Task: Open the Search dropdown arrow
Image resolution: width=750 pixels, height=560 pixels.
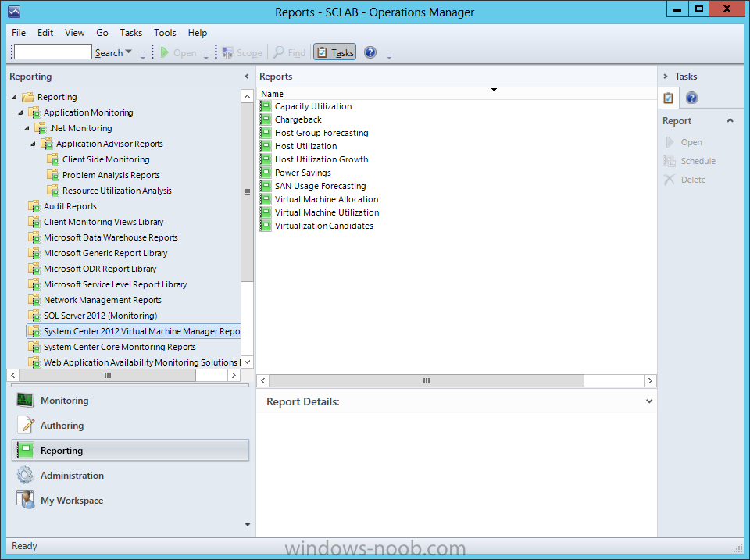Action: click(x=128, y=52)
